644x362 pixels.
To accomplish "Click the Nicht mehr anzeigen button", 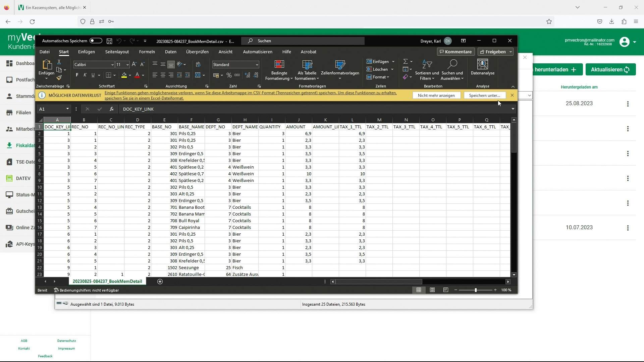I will (436, 96).
